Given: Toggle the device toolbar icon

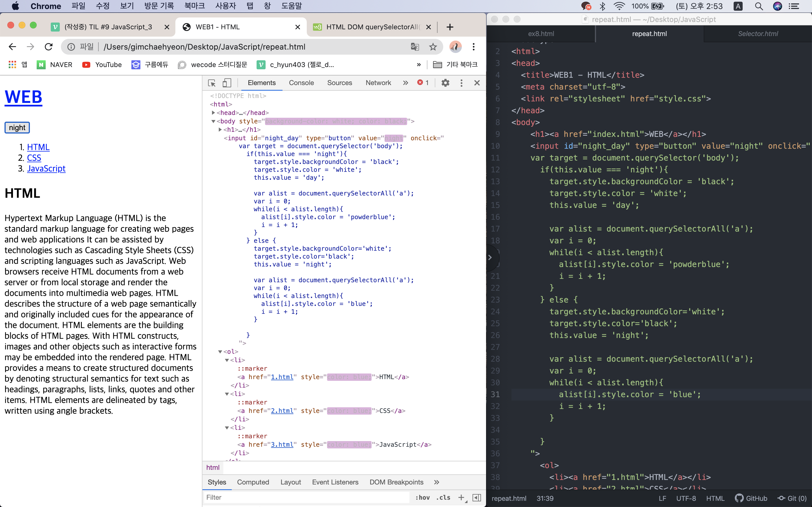Looking at the screenshot, I should 227,83.
